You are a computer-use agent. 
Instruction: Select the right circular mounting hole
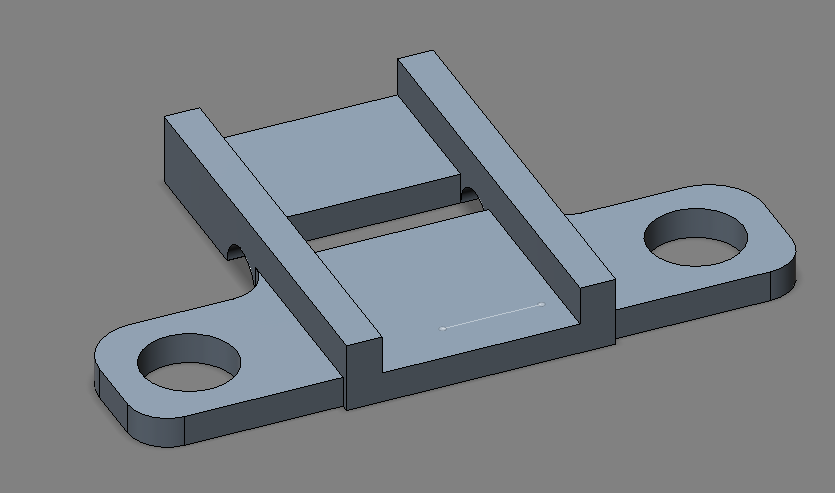[695, 237]
